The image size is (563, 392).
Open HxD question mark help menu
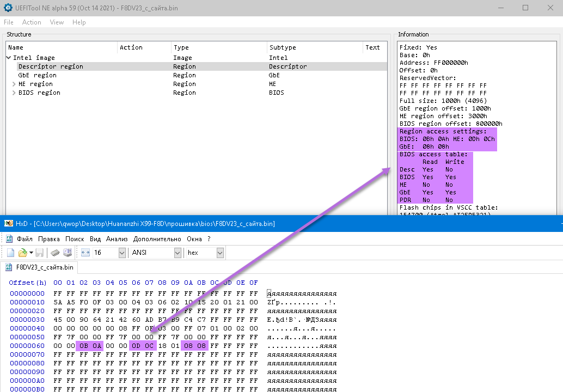[x=209, y=239]
